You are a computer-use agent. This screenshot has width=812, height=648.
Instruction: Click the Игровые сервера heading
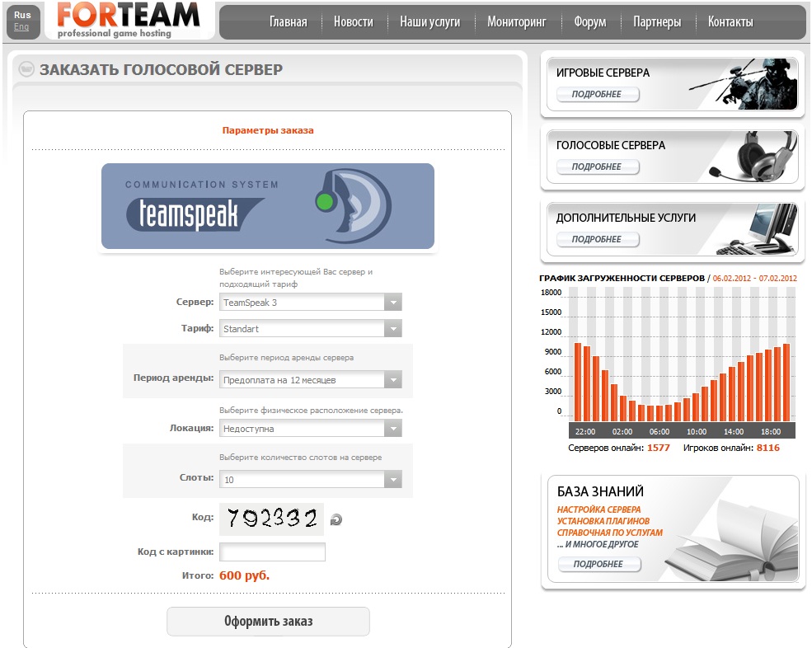tap(603, 73)
